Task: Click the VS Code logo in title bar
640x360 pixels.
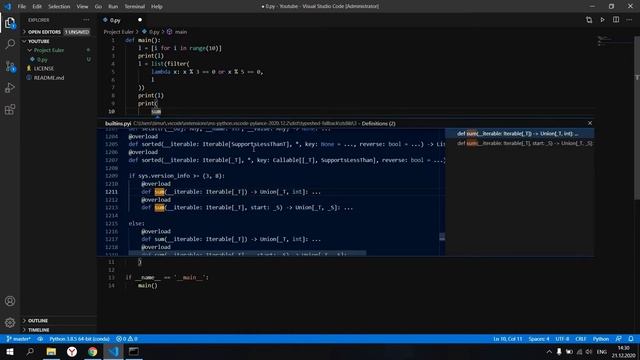Action: click(7, 6)
